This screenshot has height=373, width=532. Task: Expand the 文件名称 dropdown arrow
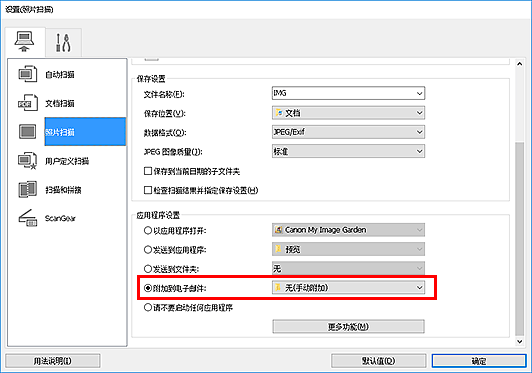(x=420, y=93)
